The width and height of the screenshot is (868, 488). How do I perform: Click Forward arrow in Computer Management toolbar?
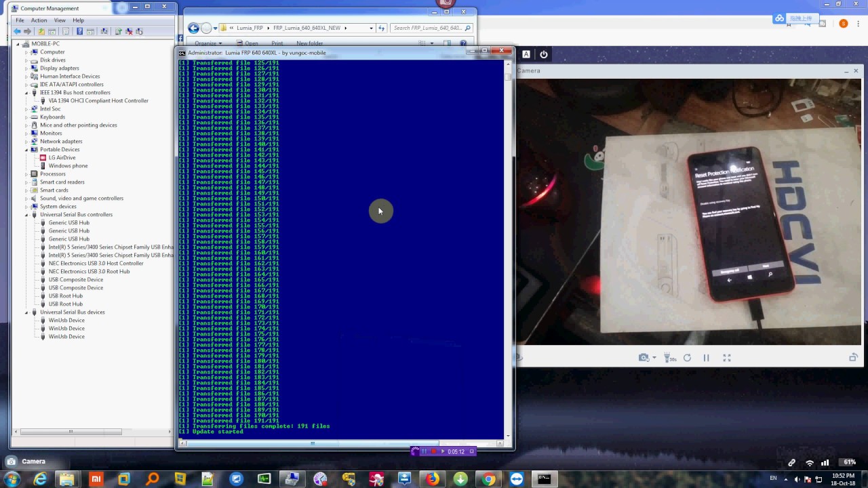28,31
